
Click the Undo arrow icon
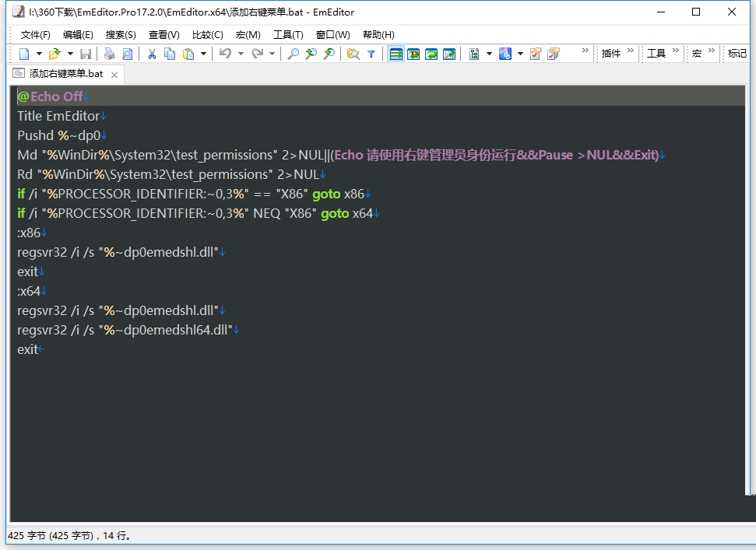225,54
